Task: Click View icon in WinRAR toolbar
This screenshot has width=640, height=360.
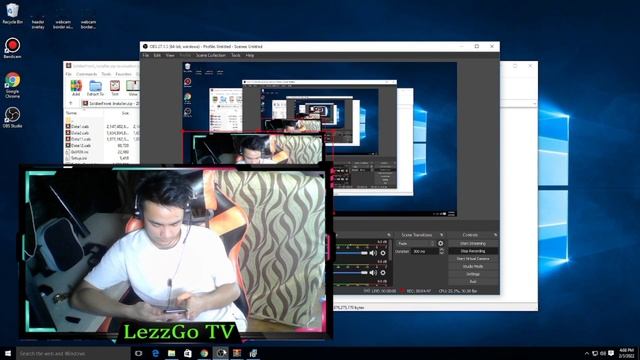Action: (x=133, y=88)
